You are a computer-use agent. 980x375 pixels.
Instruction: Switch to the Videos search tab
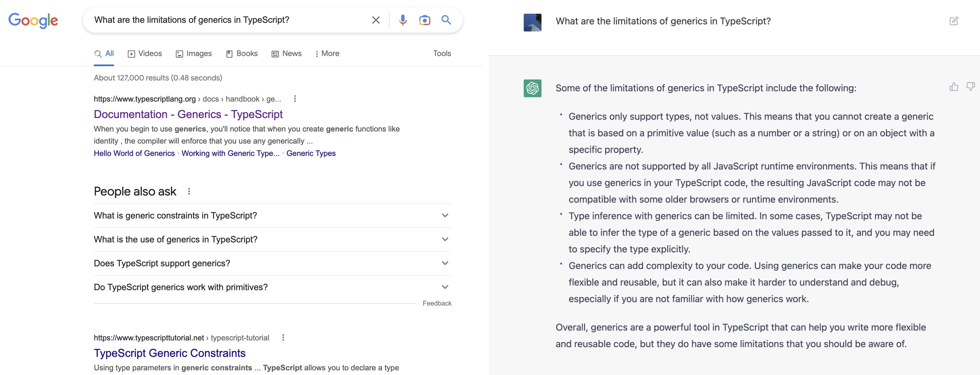(x=145, y=54)
